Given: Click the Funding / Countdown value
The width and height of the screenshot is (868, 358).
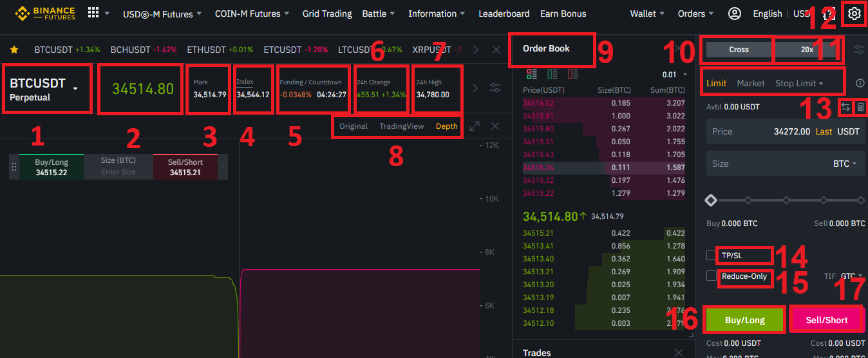Looking at the screenshot, I should (x=313, y=95).
